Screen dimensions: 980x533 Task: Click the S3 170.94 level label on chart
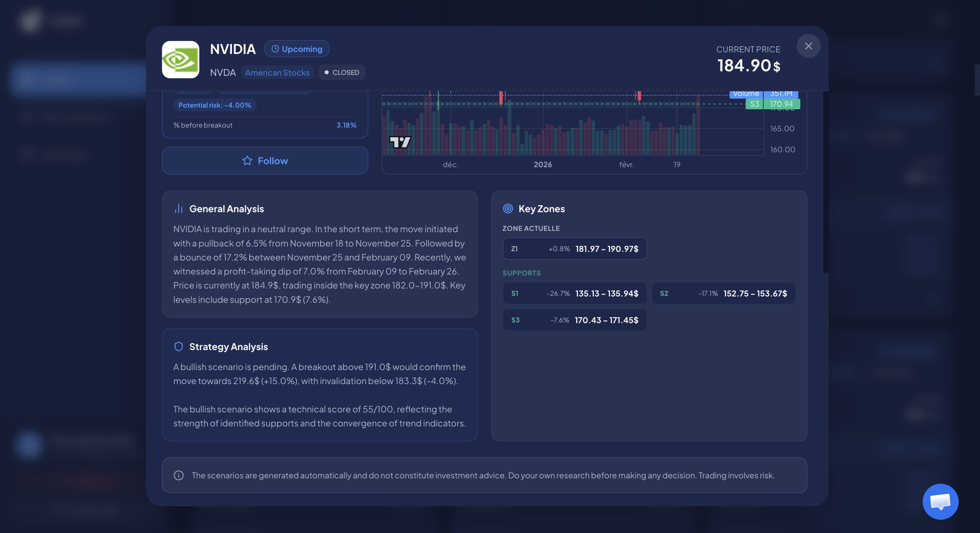(772, 103)
